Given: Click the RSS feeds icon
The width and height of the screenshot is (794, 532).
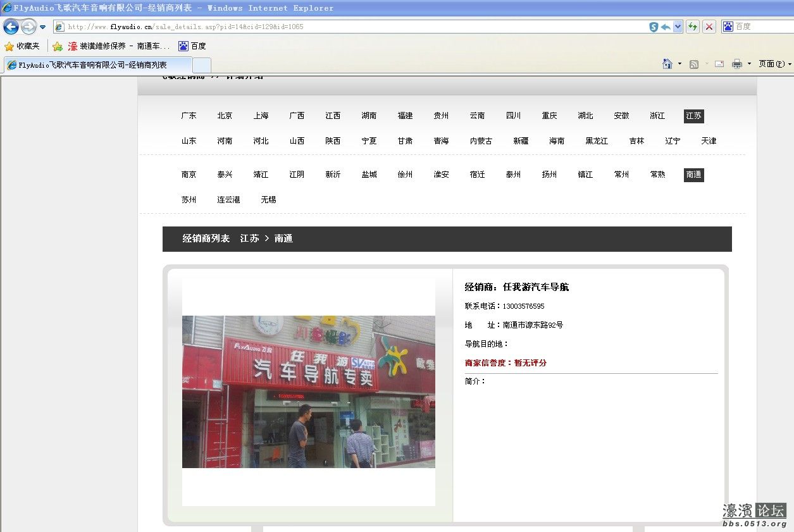Looking at the screenshot, I should (694, 64).
